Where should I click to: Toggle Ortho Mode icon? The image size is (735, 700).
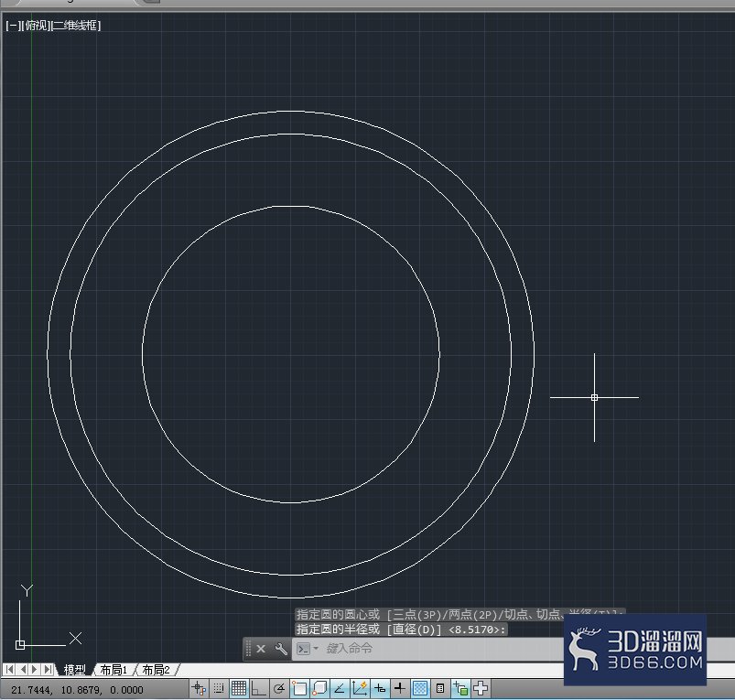point(259,688)
